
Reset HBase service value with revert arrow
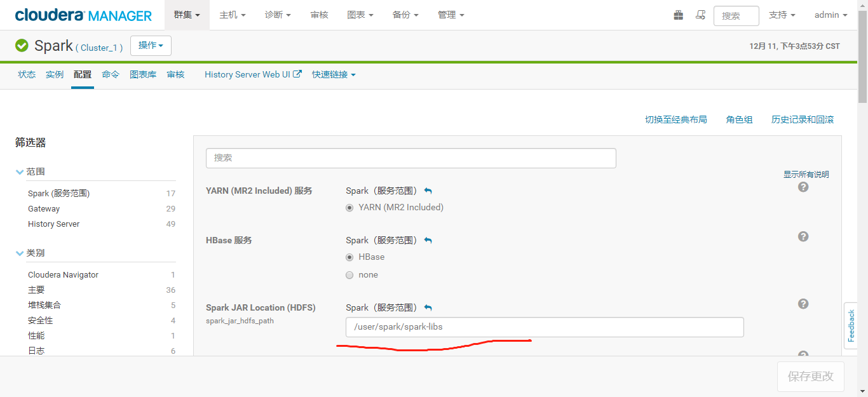[428, 240]
